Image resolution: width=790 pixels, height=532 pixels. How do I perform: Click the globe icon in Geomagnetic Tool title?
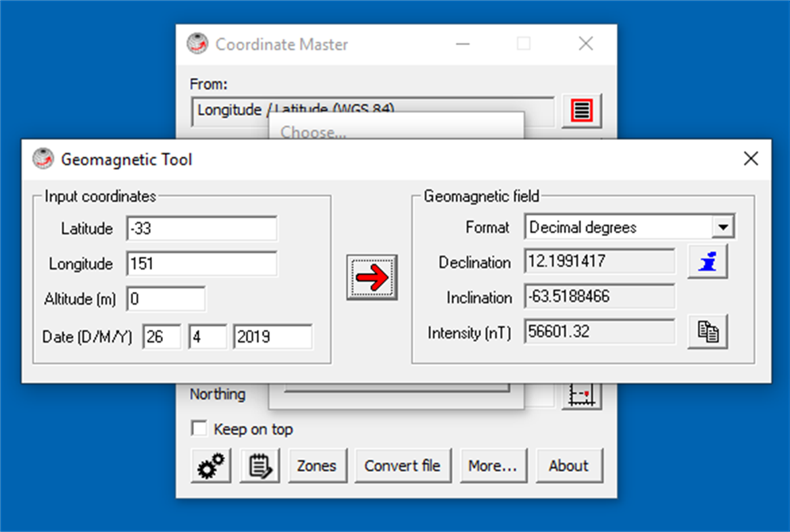43,159
